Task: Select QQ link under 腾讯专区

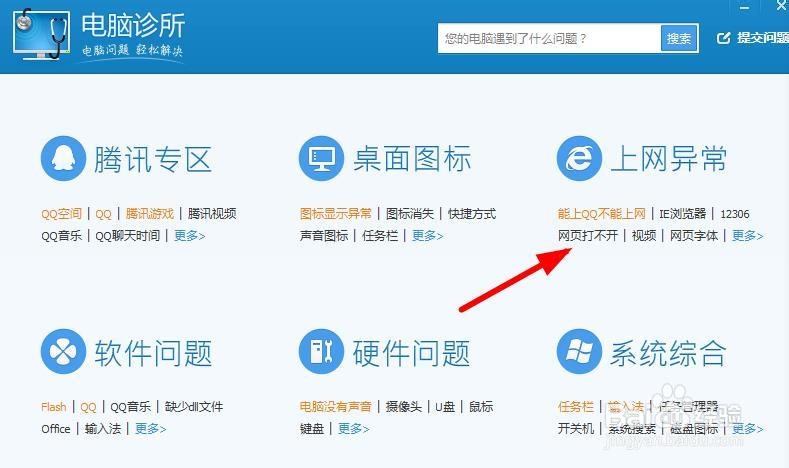Action: coord(103,214)
